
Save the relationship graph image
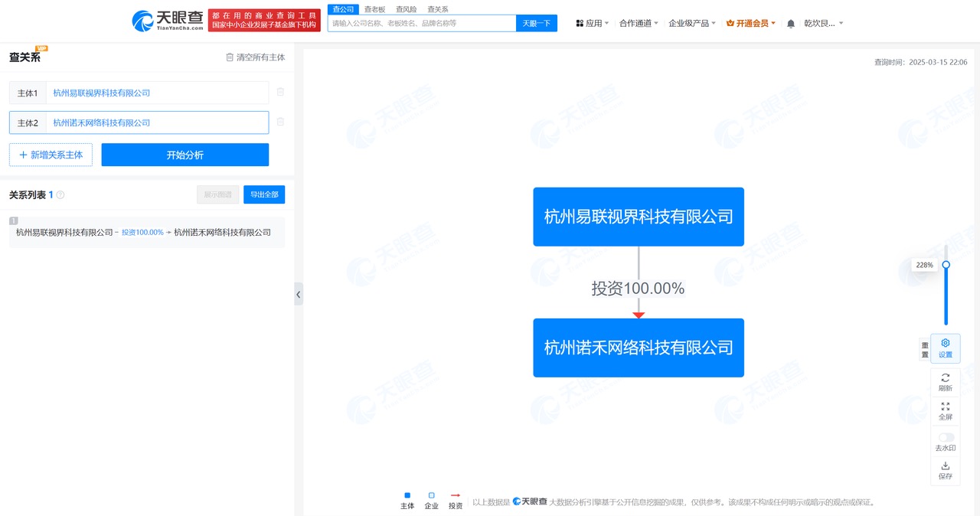tap(946, 470)
